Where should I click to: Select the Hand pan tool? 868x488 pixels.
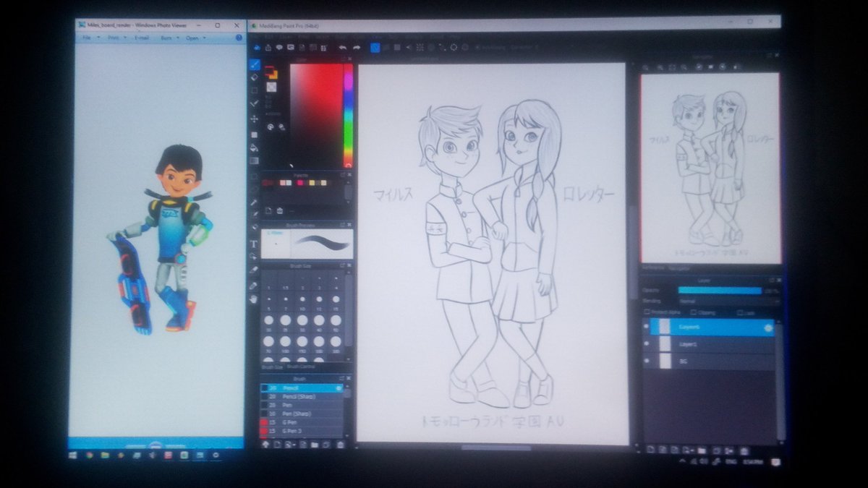(255, 299)
